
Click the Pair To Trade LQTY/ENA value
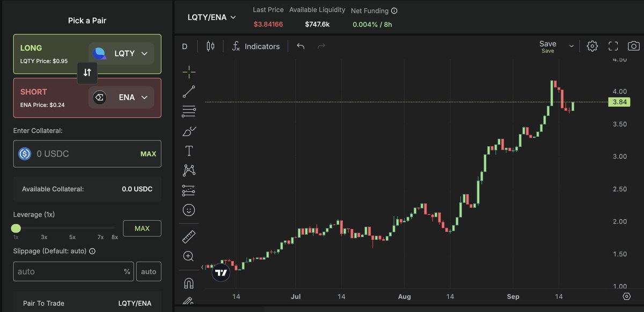point(135,303)
